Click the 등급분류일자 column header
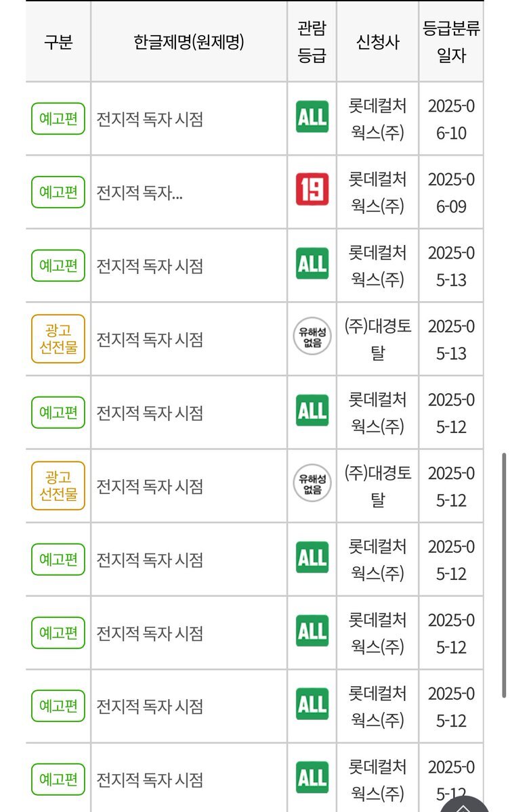Screen dimensions: 510x812 (x=451, y=42)
